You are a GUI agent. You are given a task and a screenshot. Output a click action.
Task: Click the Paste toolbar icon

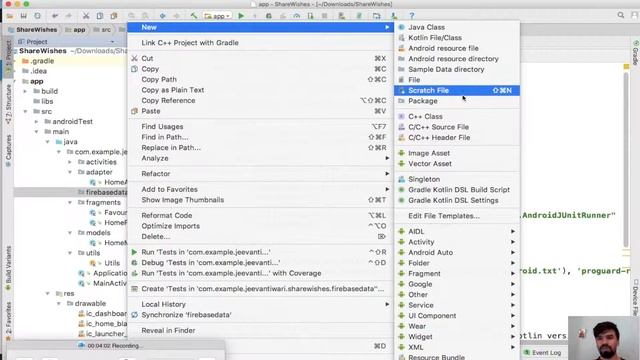(114, 16)
